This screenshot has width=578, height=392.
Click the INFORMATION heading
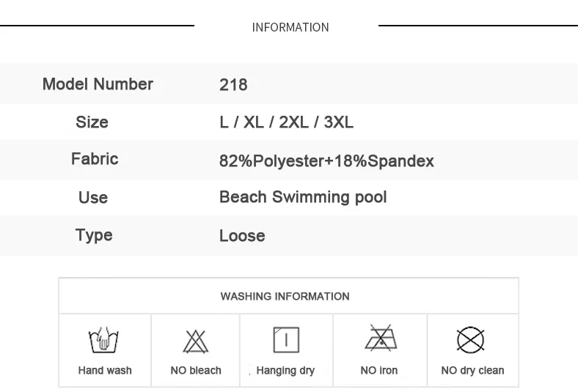coord(290,27)
